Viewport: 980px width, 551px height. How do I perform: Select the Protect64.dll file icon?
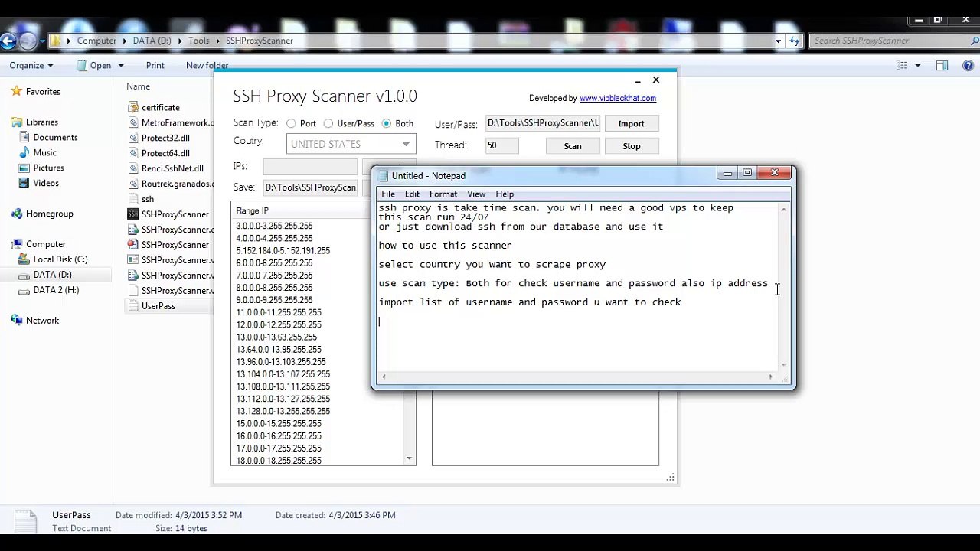click(x=132, y=154)
